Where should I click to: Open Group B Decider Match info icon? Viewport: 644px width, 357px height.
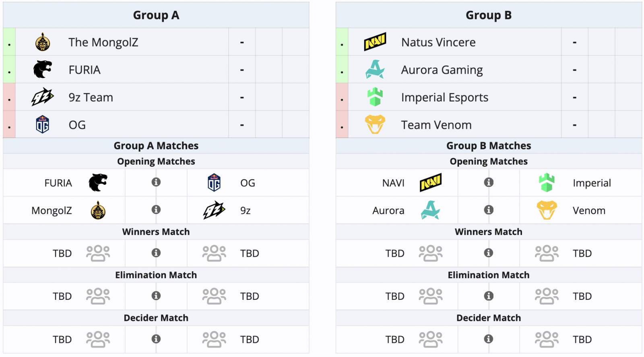[489, 339]
